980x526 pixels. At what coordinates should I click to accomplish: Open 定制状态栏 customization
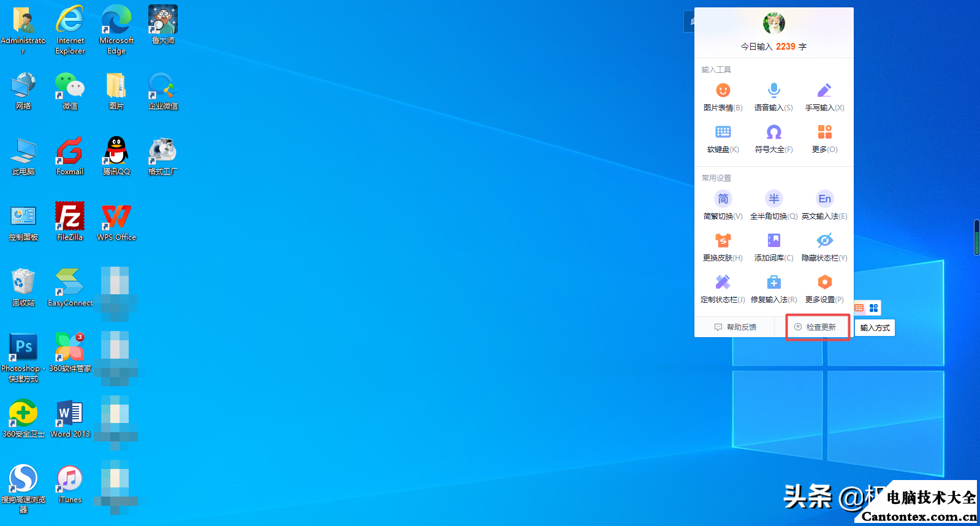coord(723,289)
